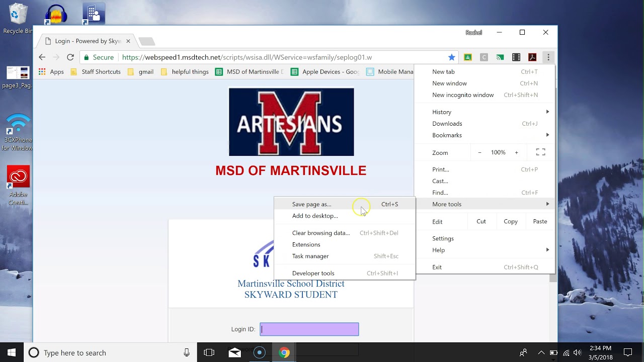Image resolution: width=644 pixels, height=362 pixels.
Task: Click the Windows Start button
Action: [12, 352]
